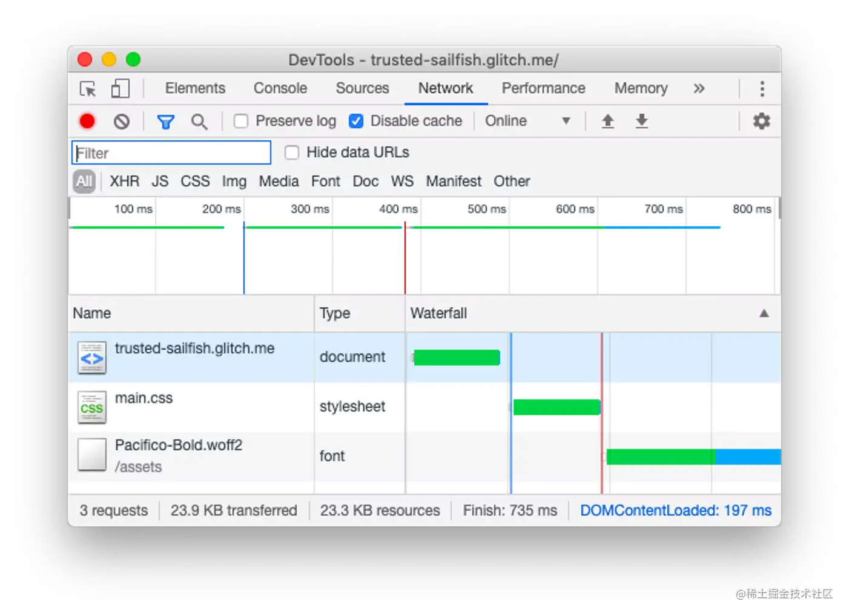This screenshot has height=616, width=849.
Task: Switch to the Sources tab
Action: pyautogui.click(x=362, y=88)
